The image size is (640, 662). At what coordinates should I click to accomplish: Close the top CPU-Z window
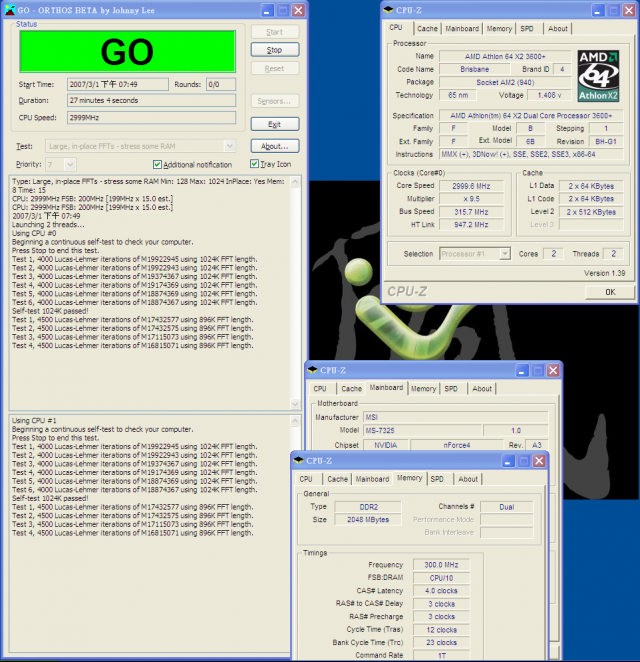[629, 10]
